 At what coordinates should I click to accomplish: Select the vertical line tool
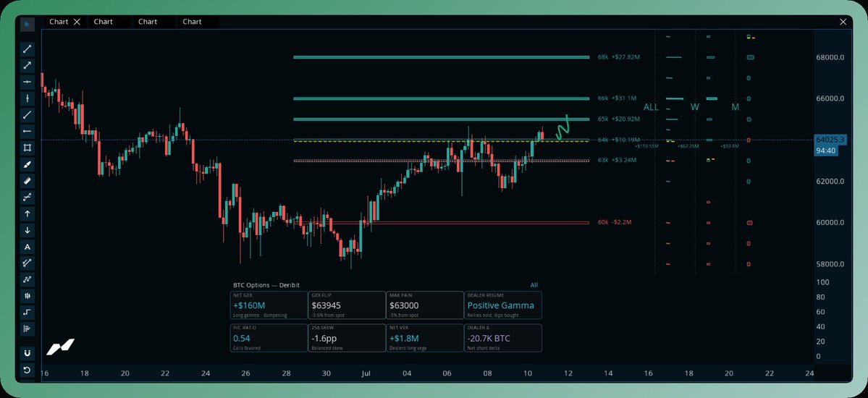[27, 98]
